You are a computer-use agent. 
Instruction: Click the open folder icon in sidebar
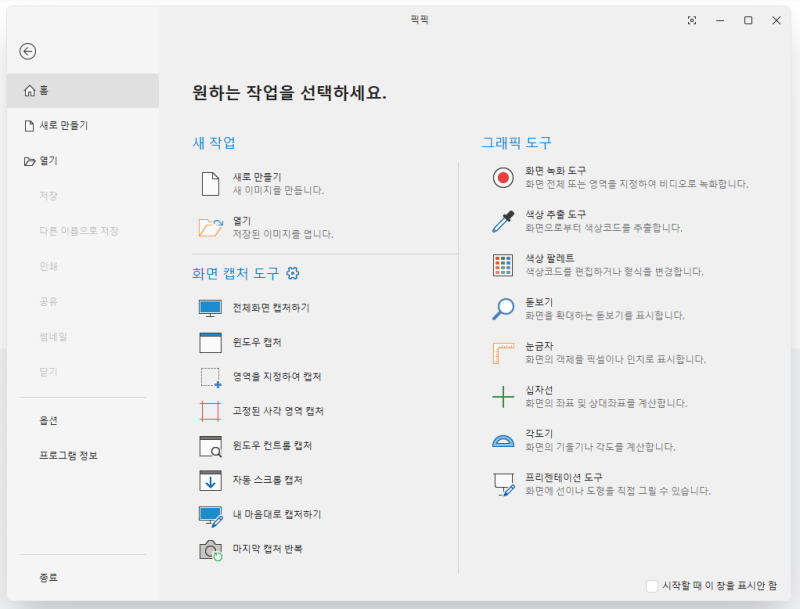(x=30, y=161)
